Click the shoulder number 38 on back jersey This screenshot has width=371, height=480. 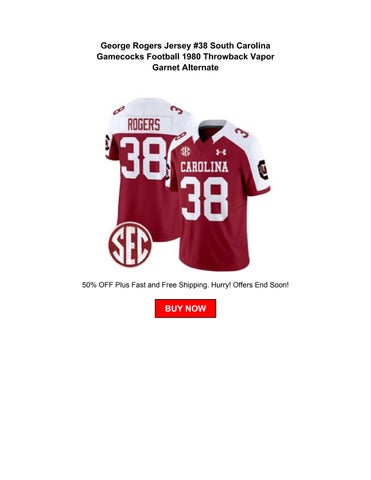click(177, 109)
